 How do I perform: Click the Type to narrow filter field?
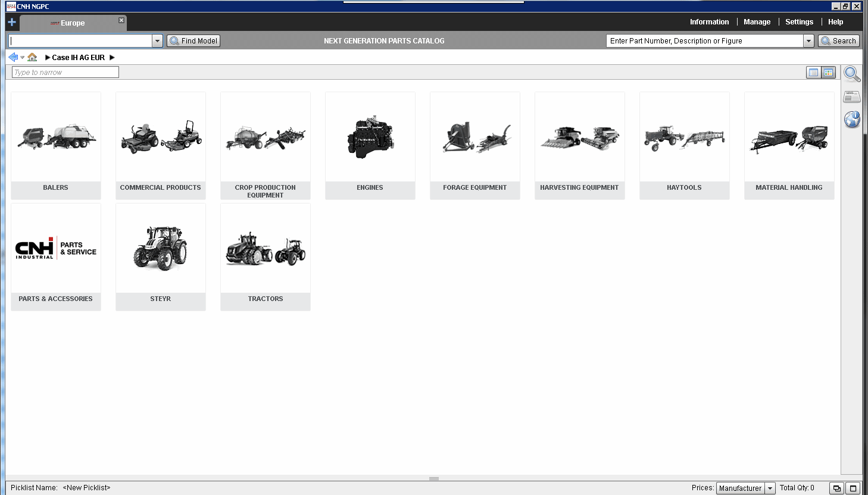tap(65, 72)
